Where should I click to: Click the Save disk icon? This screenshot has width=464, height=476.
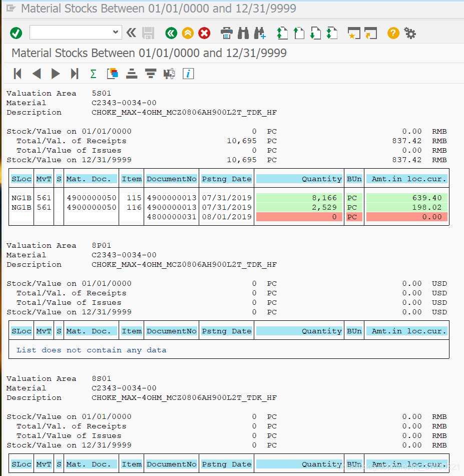148,33
